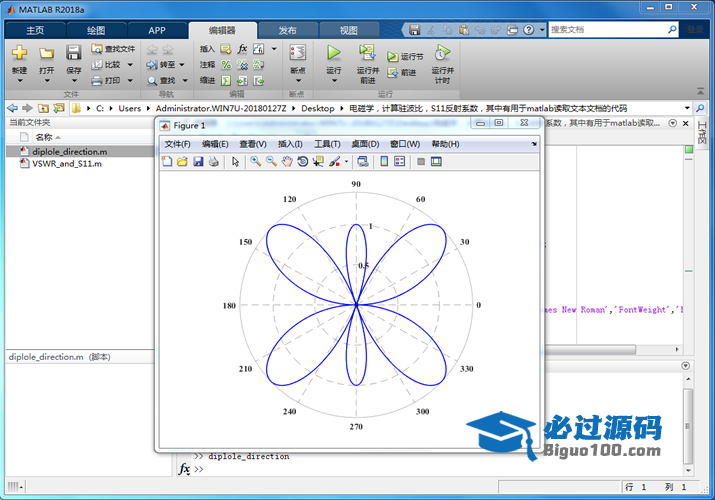The image size is (715, 500).
Task: Click the Compare (比较) button
Action: click(x=107, y=65)
